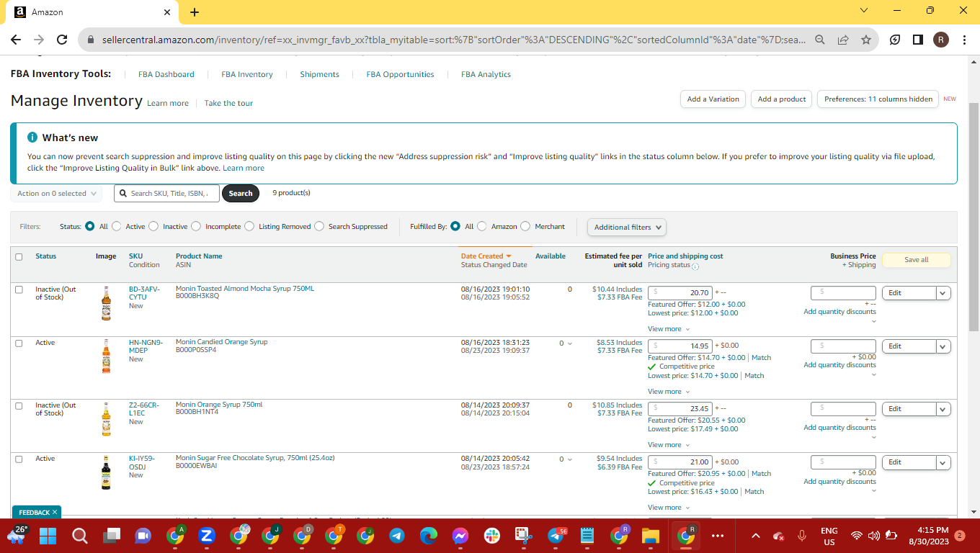Open Slack from the taskbar
Viewport: 980px width, 553px height.
pyautogui.click(x=492, y=536)
